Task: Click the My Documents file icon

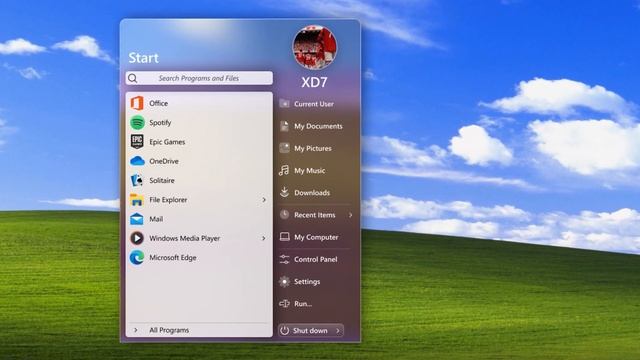Action: click(x=284, y=126)
